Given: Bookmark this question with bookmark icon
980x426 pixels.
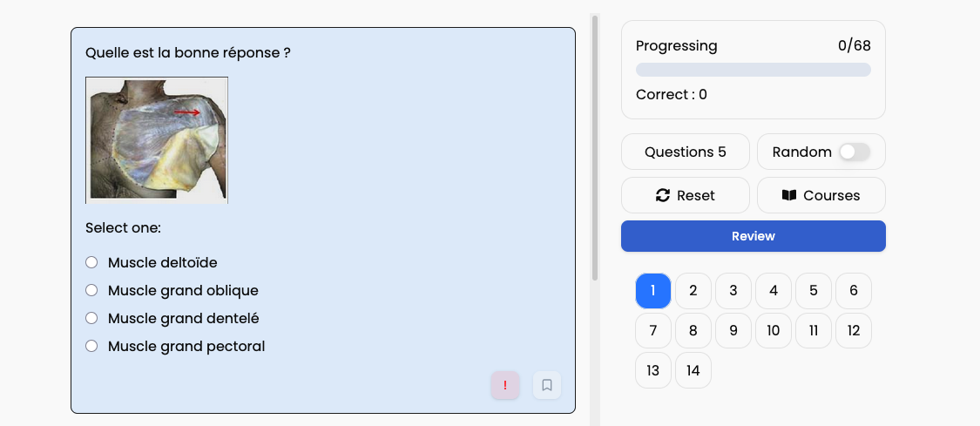Looking at the screenshot, I should 547,385.
